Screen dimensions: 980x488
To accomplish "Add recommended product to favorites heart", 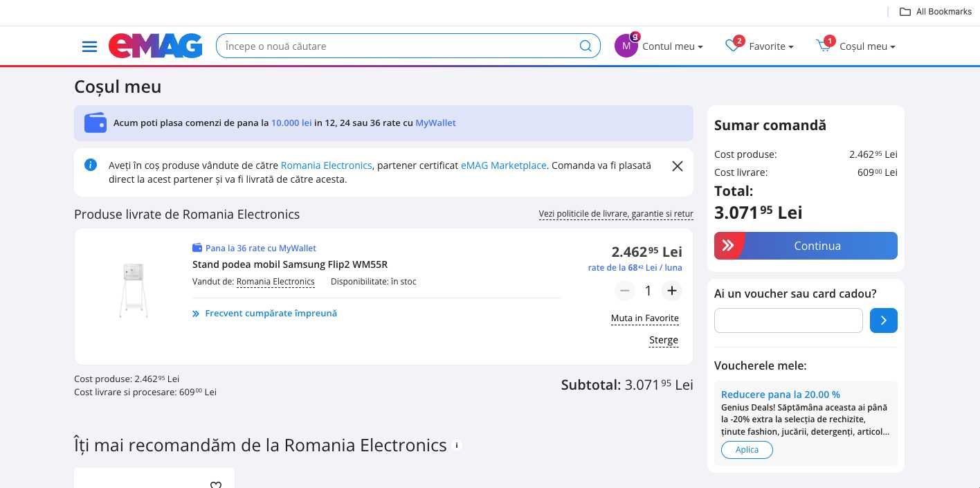I will tap(216, 485).
